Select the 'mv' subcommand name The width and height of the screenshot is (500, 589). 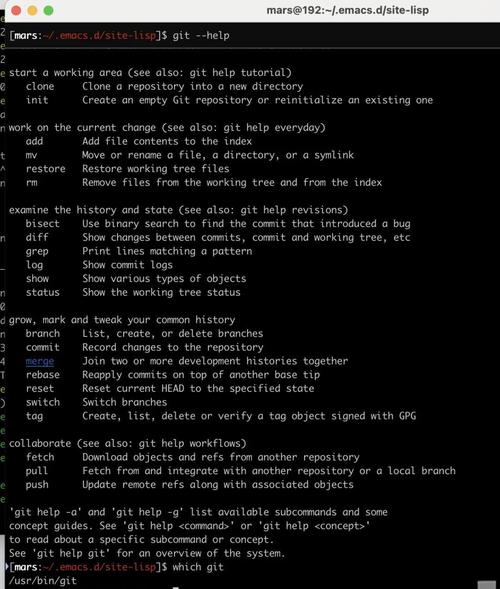(31, 155)
